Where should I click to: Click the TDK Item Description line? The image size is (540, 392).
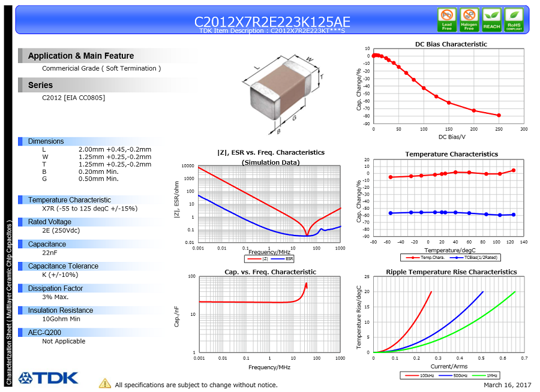(272, 31)
